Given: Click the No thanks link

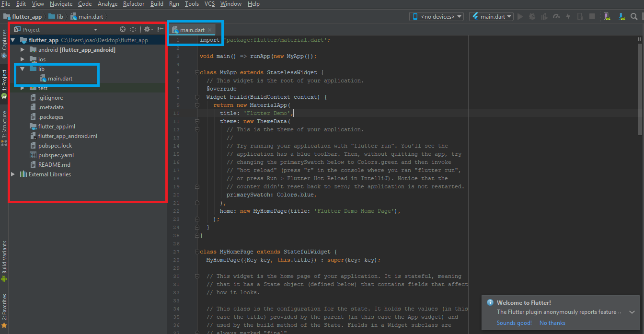Looking at the screenshot, I should coord(552,323).
